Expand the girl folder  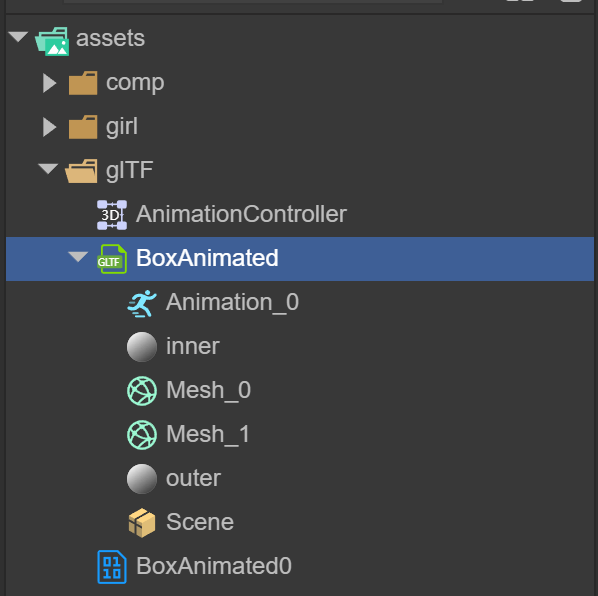point(50,127)
